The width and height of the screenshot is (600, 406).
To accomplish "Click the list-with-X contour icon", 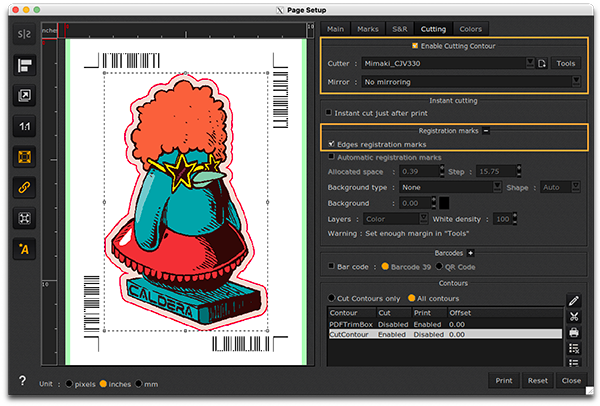I will [x=574, y=348].
